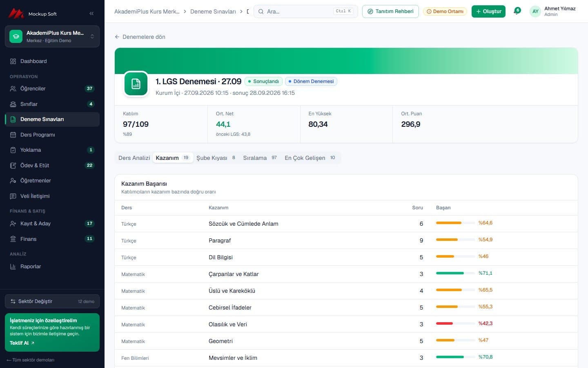
Task: Expand the AkademiPlus Kurs Merkezi organization switcher
Action: (52, 36)
